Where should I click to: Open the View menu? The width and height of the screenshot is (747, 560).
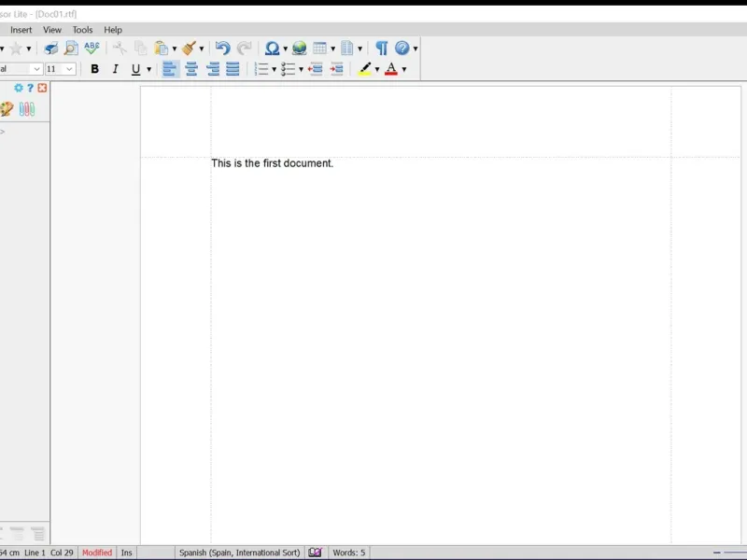tap(52, 30)
